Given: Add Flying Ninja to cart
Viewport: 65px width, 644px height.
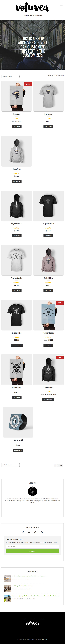Looking at the screenshot, I should pyautogui.click(x=17, y=127).
